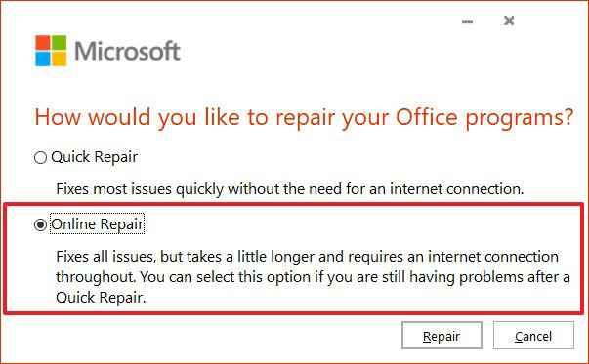The image size is (589, 364).
Task: Click the repair question heading
Action: (x=304, y=117)
